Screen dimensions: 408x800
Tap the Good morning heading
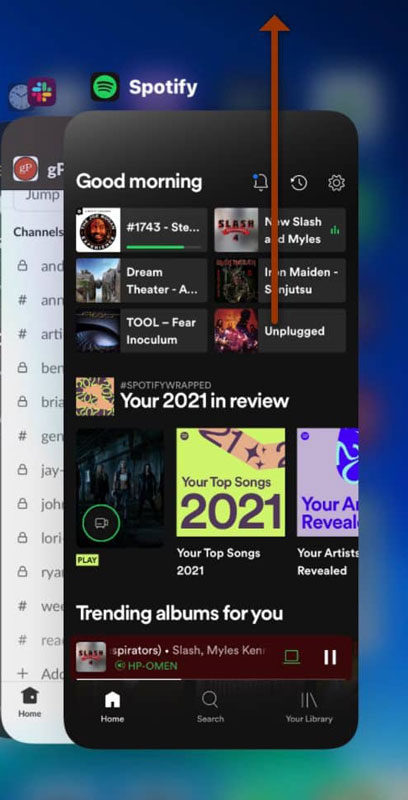(x=139, y=182)
